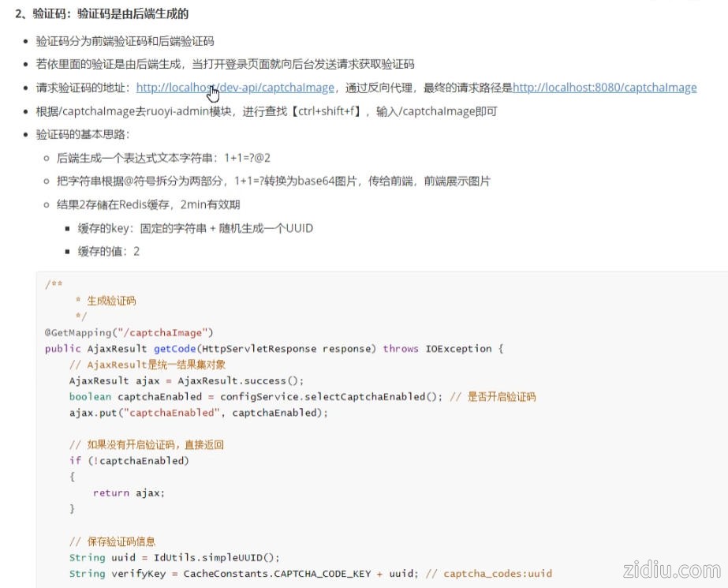728x588 pixels.
Task: Click the sub-bullet about base64图片 conversion
Action: [273, 182]
